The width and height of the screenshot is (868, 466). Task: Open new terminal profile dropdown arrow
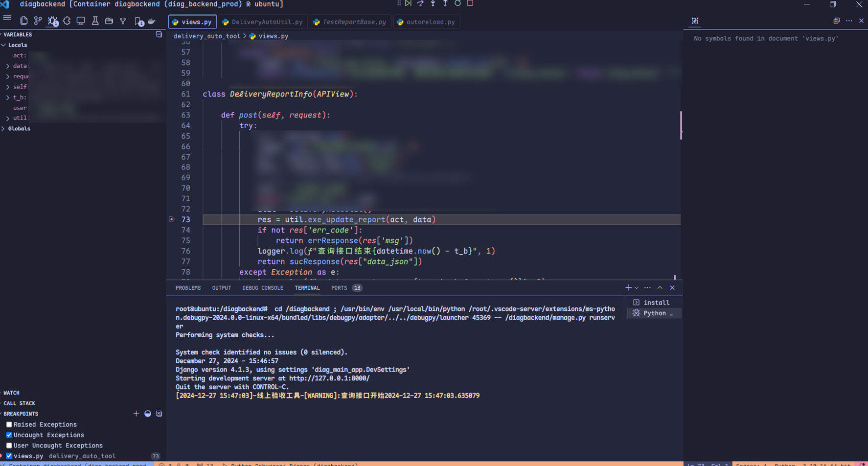point(637,288)
